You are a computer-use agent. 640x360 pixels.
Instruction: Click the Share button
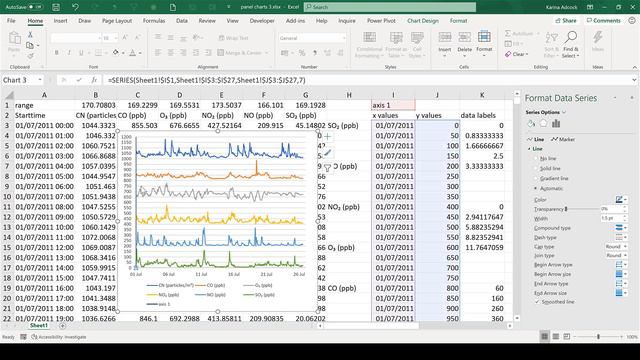[566, 20]
